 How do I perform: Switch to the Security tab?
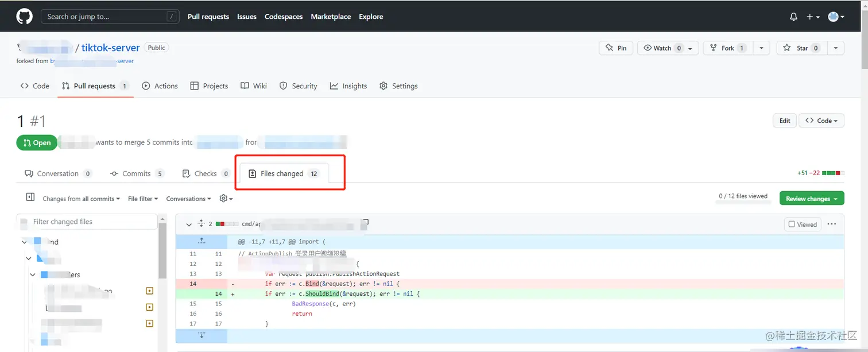pyautogui.click(x=298, y=86)
